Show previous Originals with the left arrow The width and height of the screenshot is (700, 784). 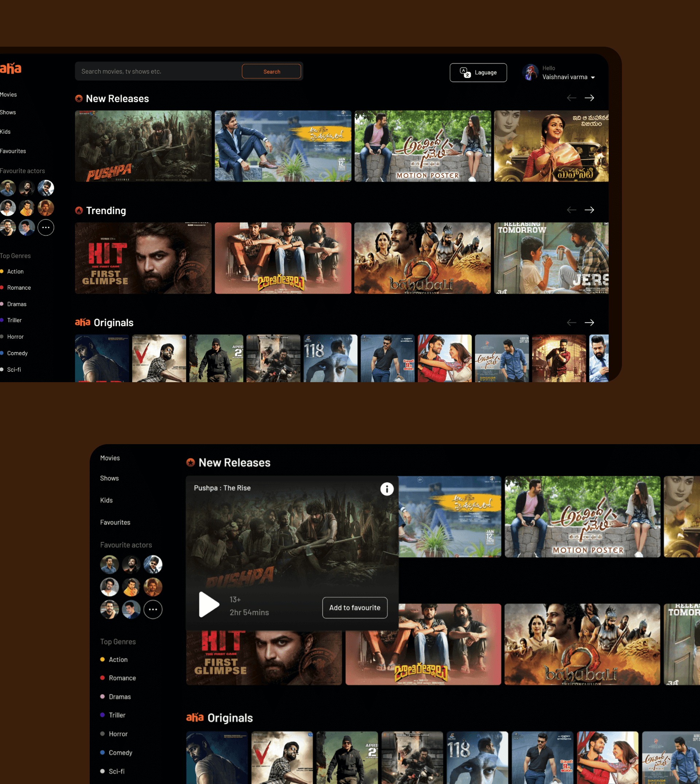572,322
